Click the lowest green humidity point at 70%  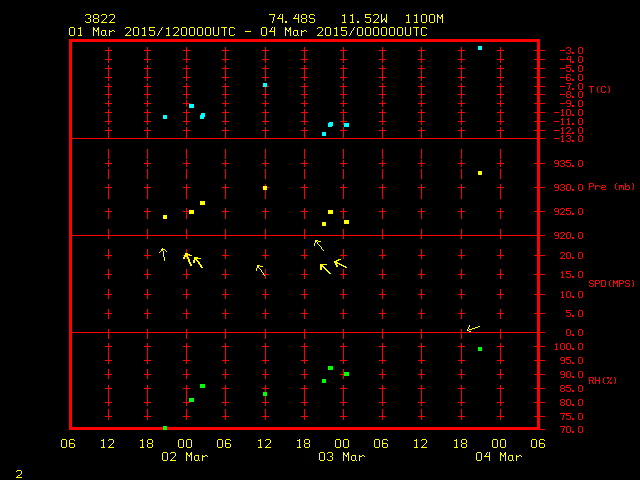click(165, 428)
